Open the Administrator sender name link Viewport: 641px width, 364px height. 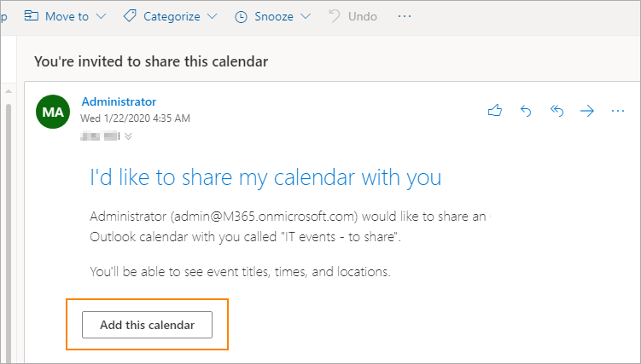pos(119,101)
